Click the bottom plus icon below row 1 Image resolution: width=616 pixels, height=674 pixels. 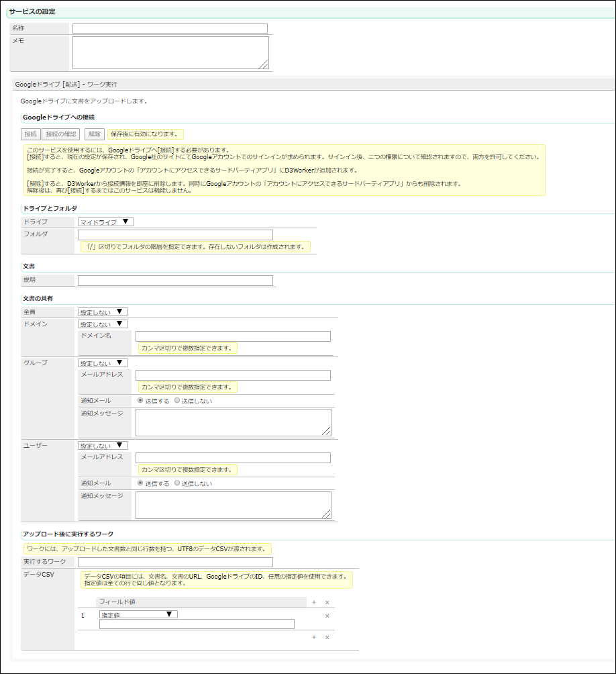tap(314, 637)
